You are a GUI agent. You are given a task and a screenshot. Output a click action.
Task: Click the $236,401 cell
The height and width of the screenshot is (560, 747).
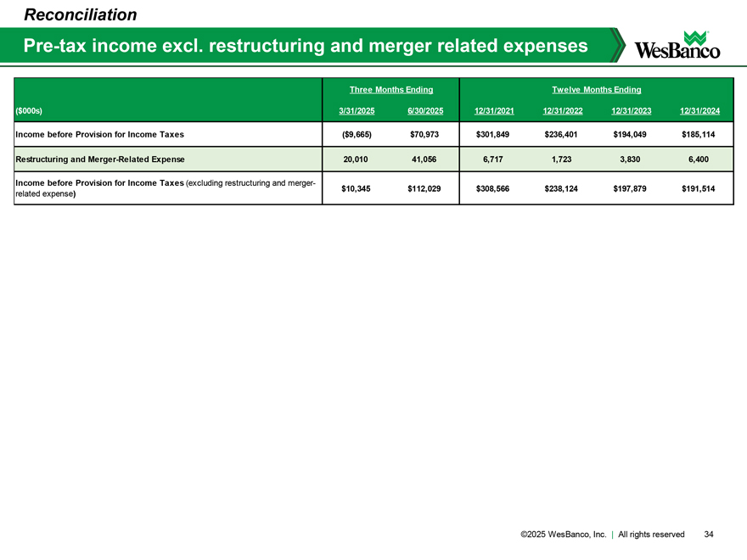click(561, 134)
